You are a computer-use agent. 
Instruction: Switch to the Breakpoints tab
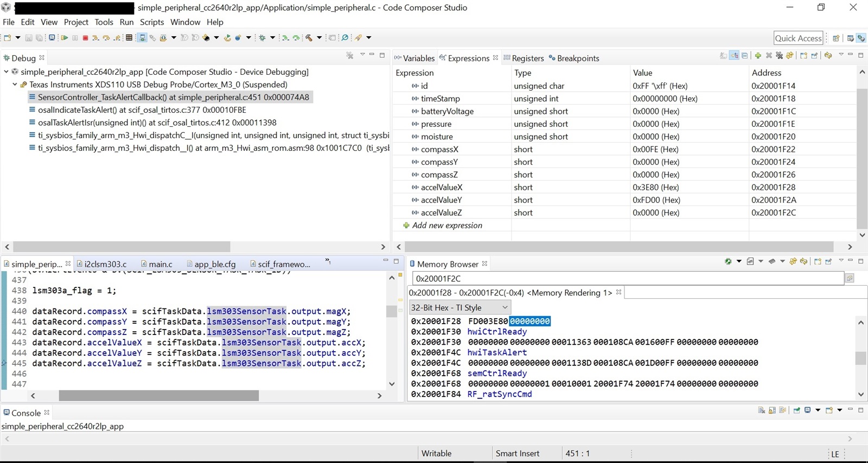(574, 58)
